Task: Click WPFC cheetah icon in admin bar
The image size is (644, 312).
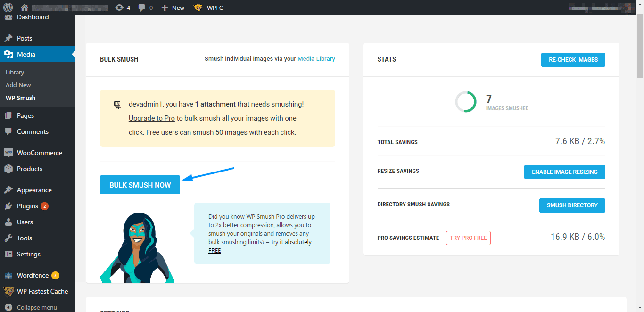Action: tap(198, 8)
